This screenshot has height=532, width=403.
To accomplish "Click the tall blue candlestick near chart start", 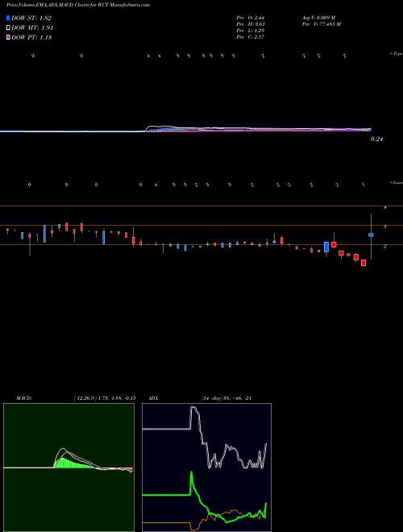I will click(44, 234).
